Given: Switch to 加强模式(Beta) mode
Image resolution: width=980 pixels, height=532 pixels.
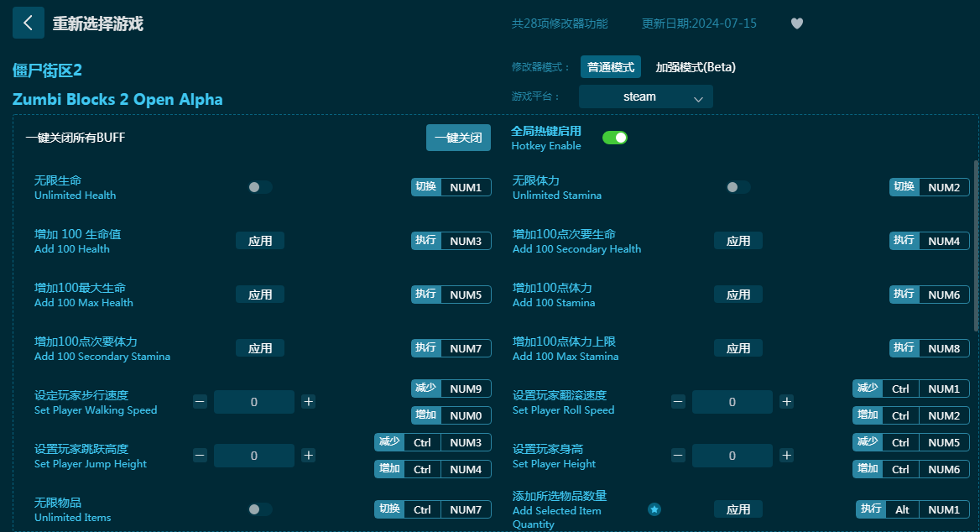Looking at the screenshot, I should click(x=696, y=67).
